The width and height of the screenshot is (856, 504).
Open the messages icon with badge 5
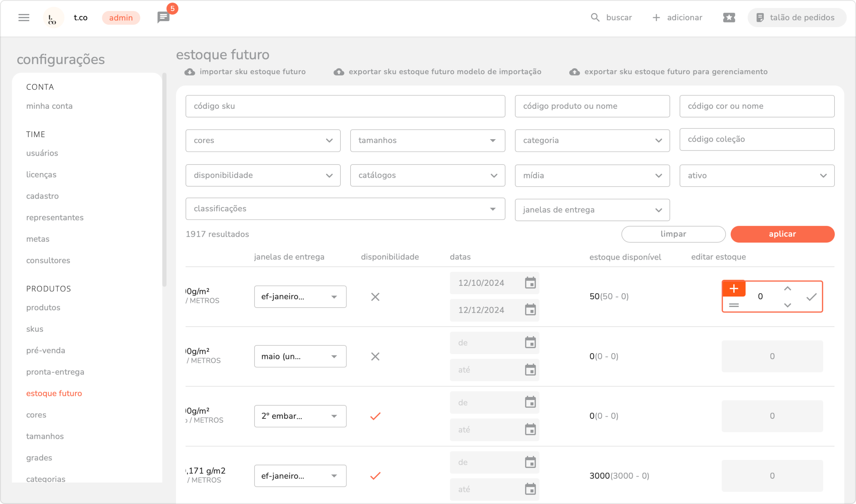click(x=163, y=17)
